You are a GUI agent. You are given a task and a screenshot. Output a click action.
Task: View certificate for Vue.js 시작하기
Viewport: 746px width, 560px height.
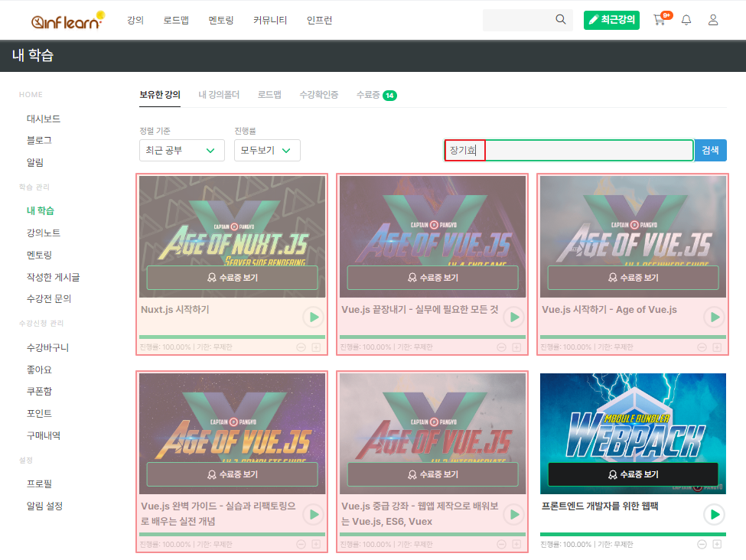pos(633,278)
